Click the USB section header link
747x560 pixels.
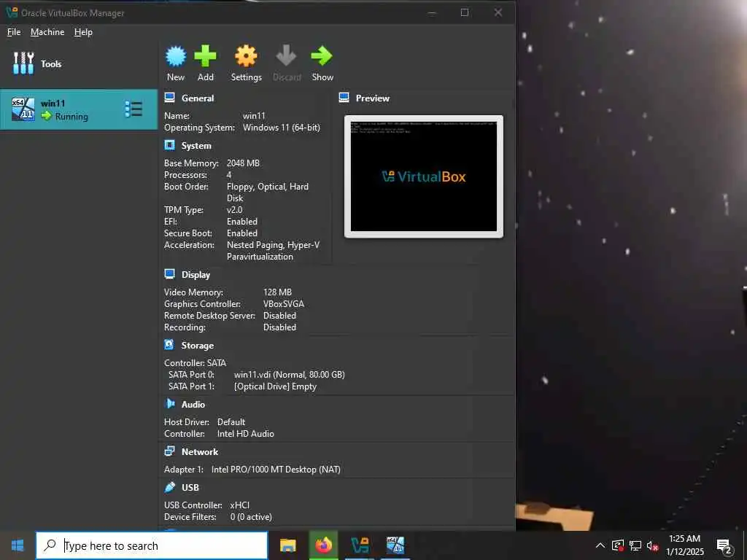[x=190, y=487]
